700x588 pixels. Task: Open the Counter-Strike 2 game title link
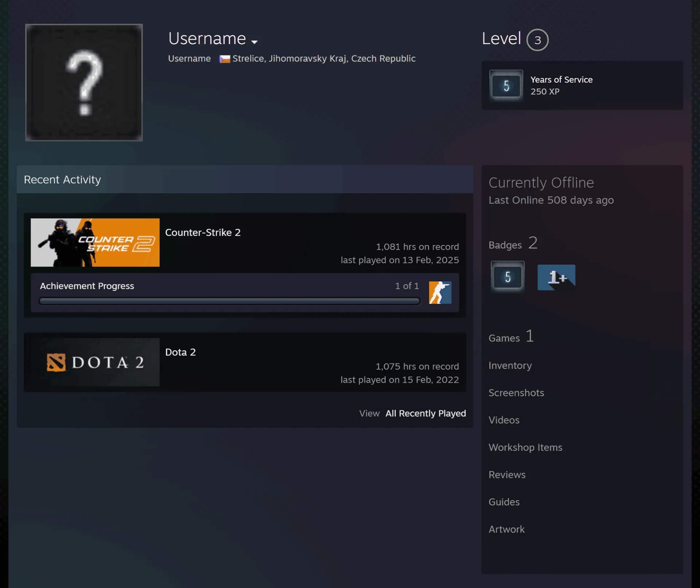203,232
